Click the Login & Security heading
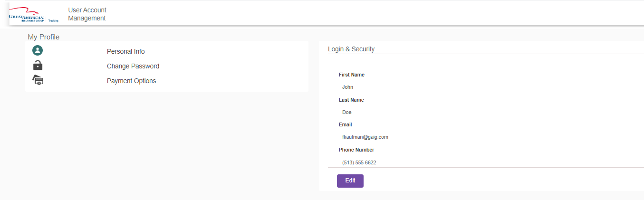The image size is (644, 200). coord(351,49)
